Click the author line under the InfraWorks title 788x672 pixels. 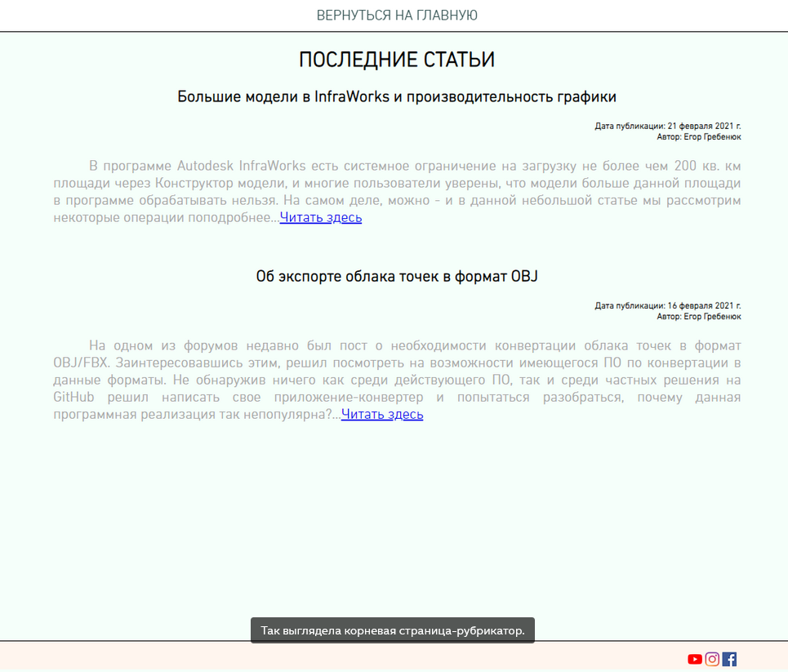click(699, 136)
